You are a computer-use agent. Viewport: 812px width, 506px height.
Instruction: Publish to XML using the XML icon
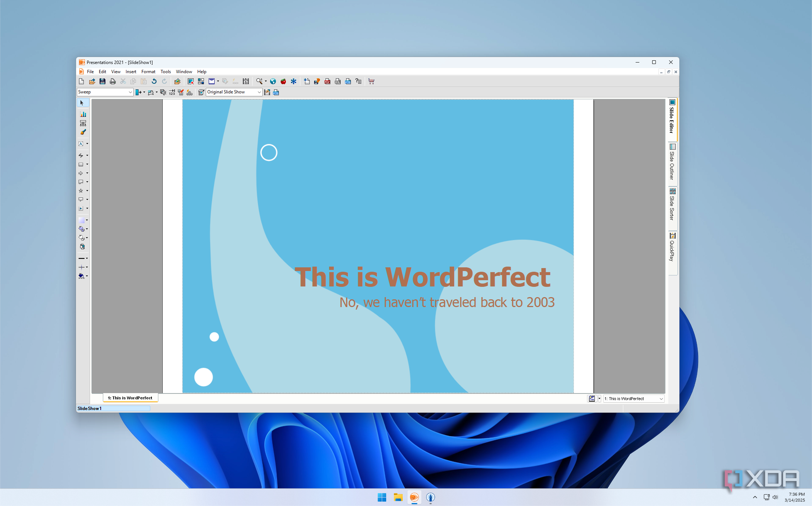pos(338,81)
